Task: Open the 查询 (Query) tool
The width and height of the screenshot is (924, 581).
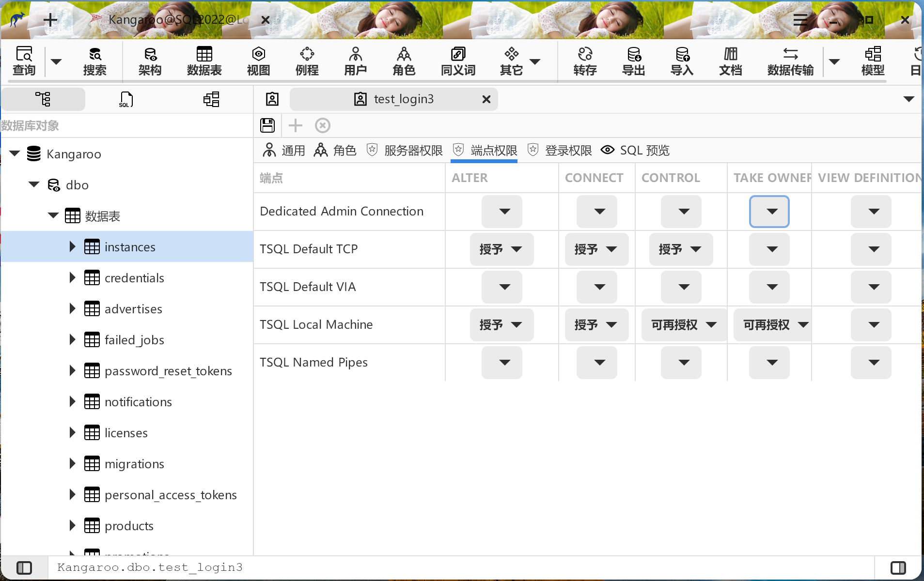Action: [x=24, y=61]
